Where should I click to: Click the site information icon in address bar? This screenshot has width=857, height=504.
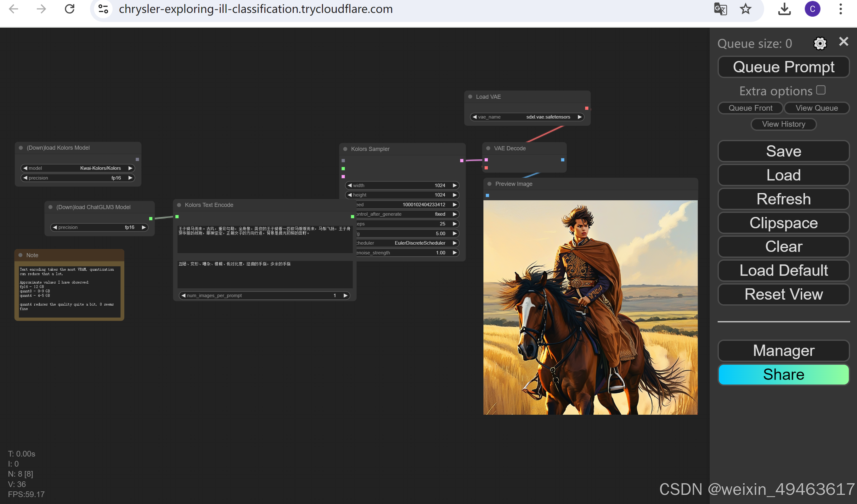click(103, 9)
